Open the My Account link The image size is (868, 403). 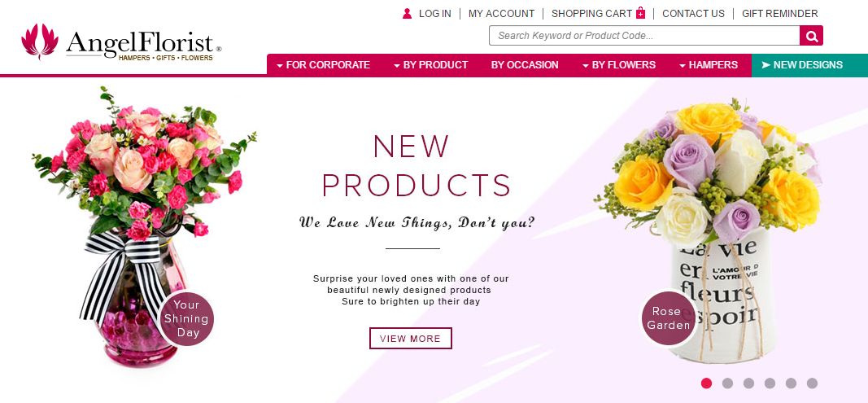pos(502,13)
